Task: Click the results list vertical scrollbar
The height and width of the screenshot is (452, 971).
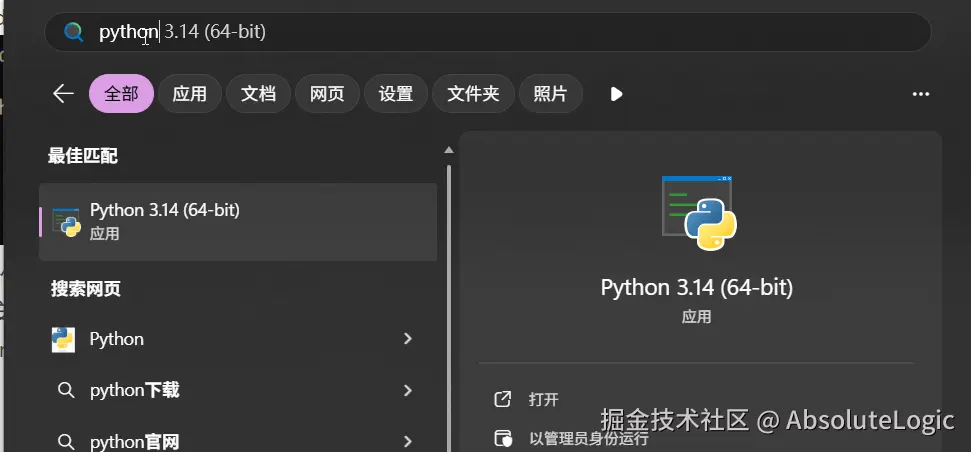Action: click(449, 308)
